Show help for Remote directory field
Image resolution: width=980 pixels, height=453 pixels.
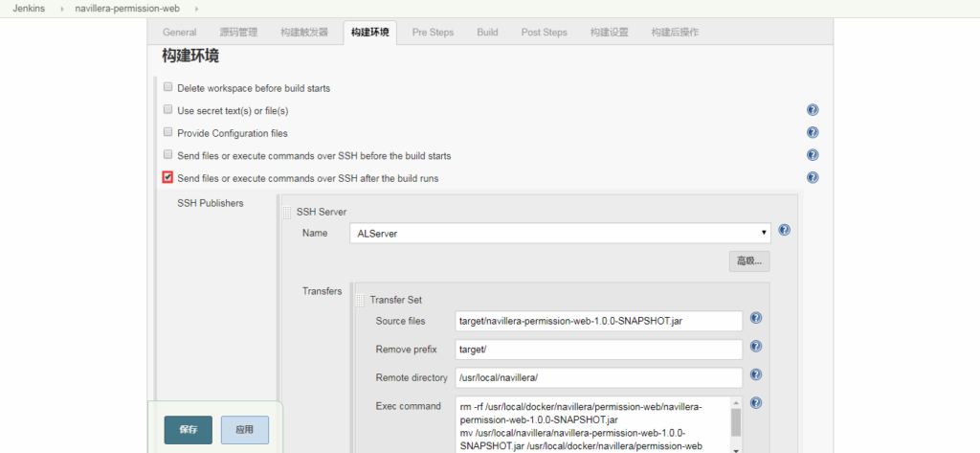click(755, 375)
